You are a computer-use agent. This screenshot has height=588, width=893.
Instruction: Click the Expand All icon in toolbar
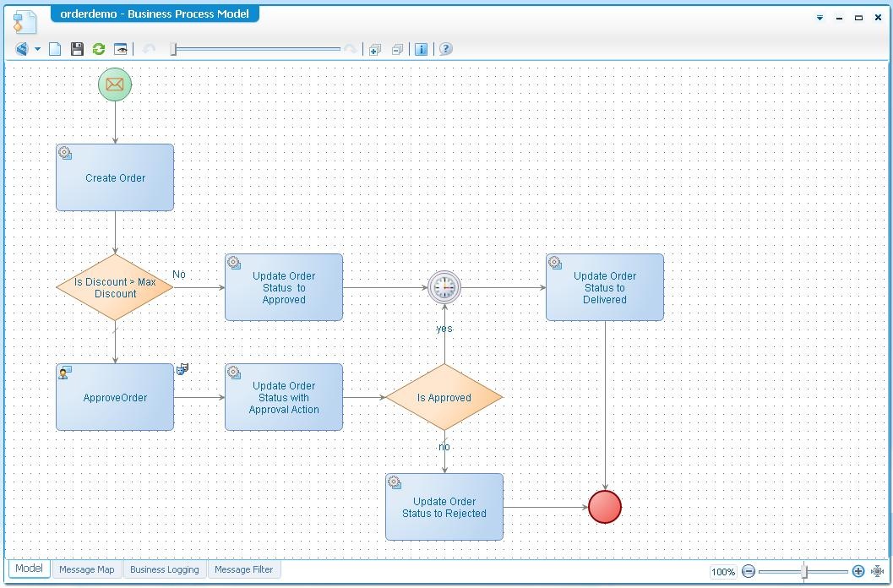[x=375, y=49]
